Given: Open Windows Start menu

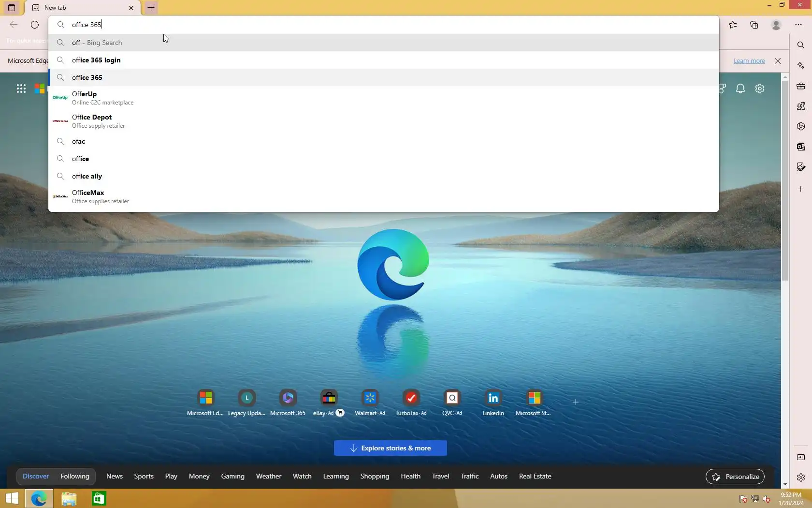Looking at the screenshot, I should click(x=12, y=498).
